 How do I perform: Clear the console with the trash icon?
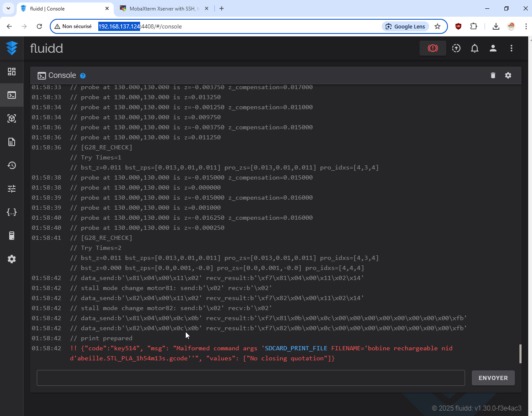click(493, 75)
